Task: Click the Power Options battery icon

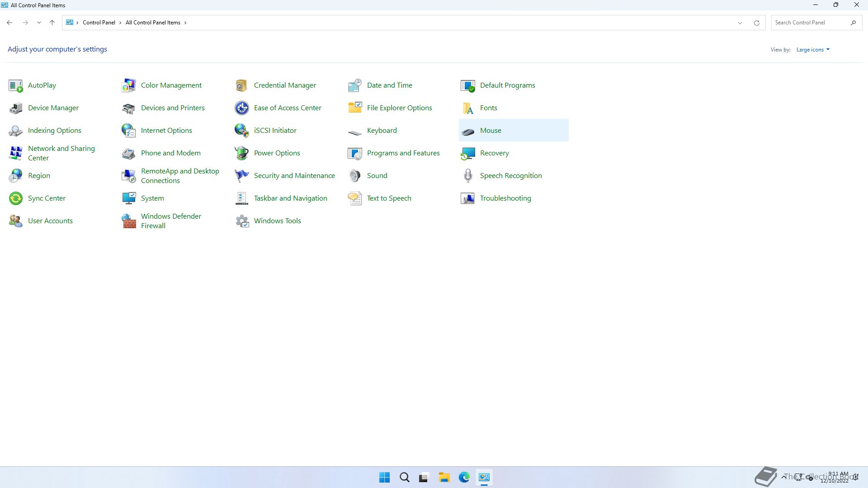Action: coord(242,153)
